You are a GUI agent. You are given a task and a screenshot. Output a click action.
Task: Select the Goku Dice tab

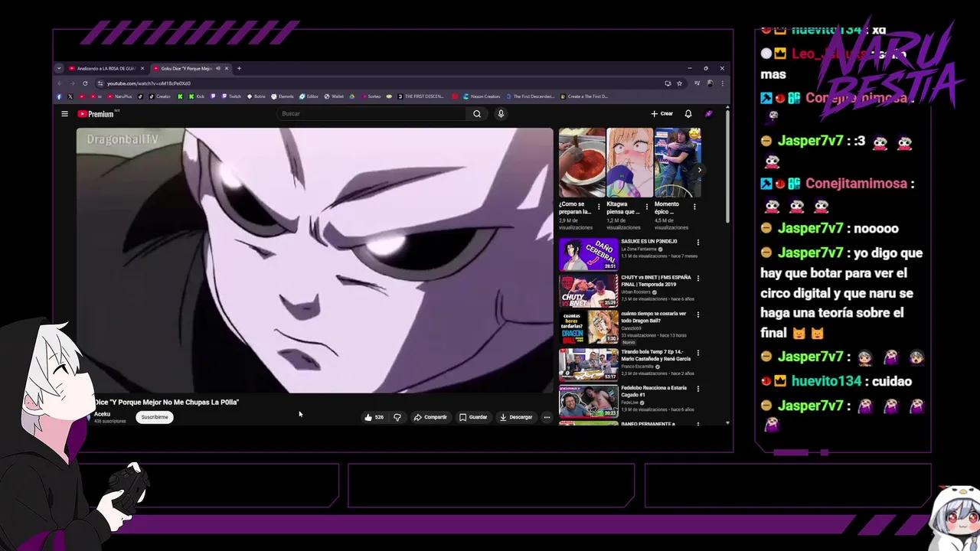pyautogui.click(x=191, y=68)
